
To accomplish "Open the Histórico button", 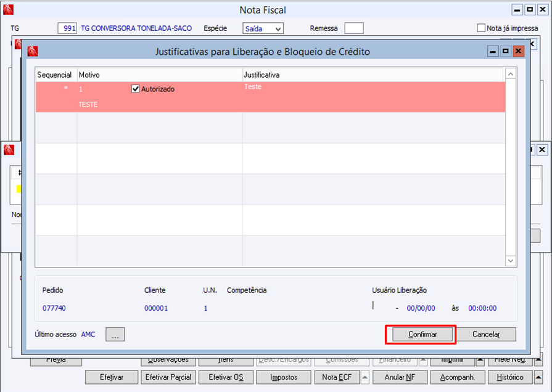I will [x=510, y=377].
